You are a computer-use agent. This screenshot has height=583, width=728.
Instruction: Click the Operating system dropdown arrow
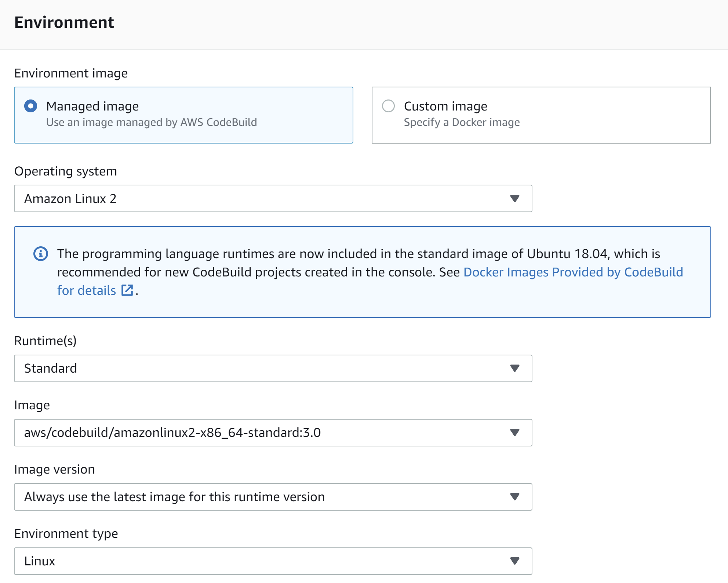pos(514,199)
